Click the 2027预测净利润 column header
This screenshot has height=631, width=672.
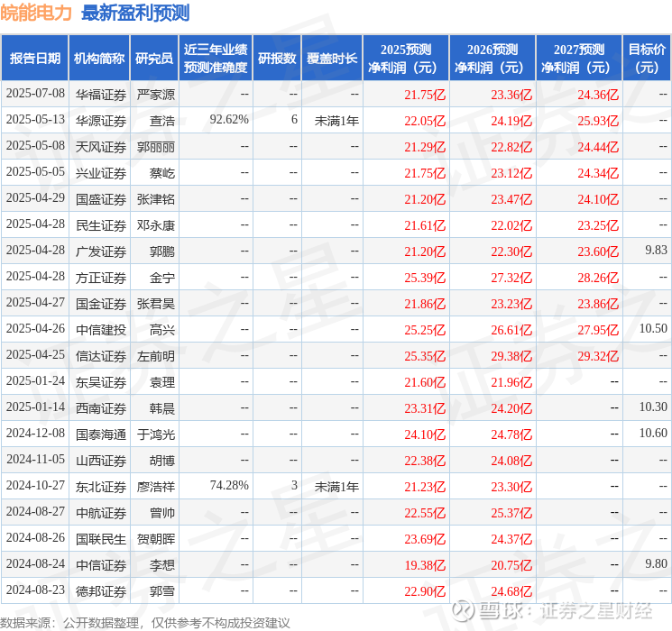tap(579, 59)
